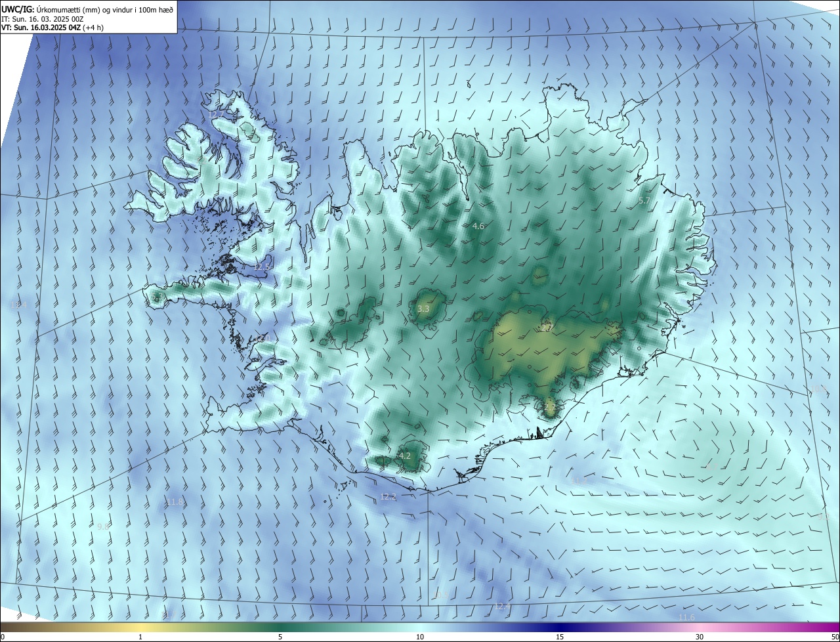Viewport: 840px width, 642px height.
Task: Click the '4.6' value on the map
Action: (478, 226)
